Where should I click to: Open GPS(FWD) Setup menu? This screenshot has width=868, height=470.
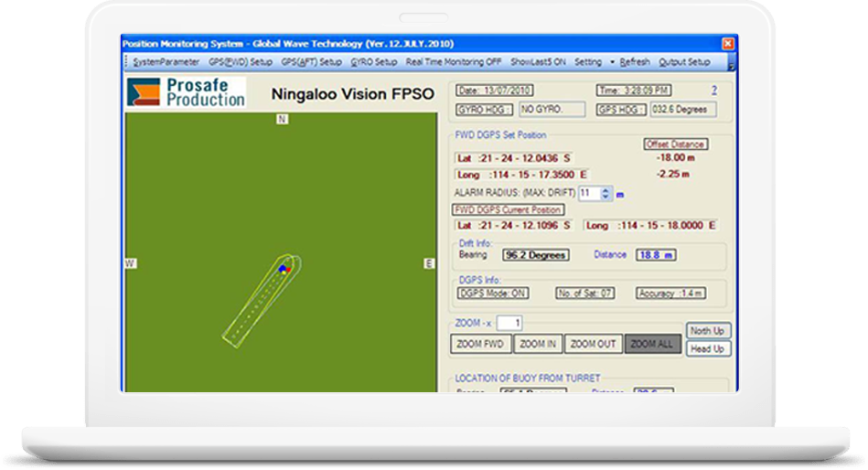[241, 62]
